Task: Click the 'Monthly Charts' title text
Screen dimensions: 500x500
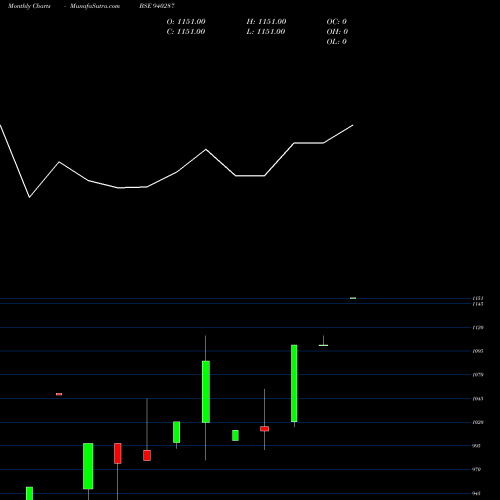Action: click(x=29, y=6)
